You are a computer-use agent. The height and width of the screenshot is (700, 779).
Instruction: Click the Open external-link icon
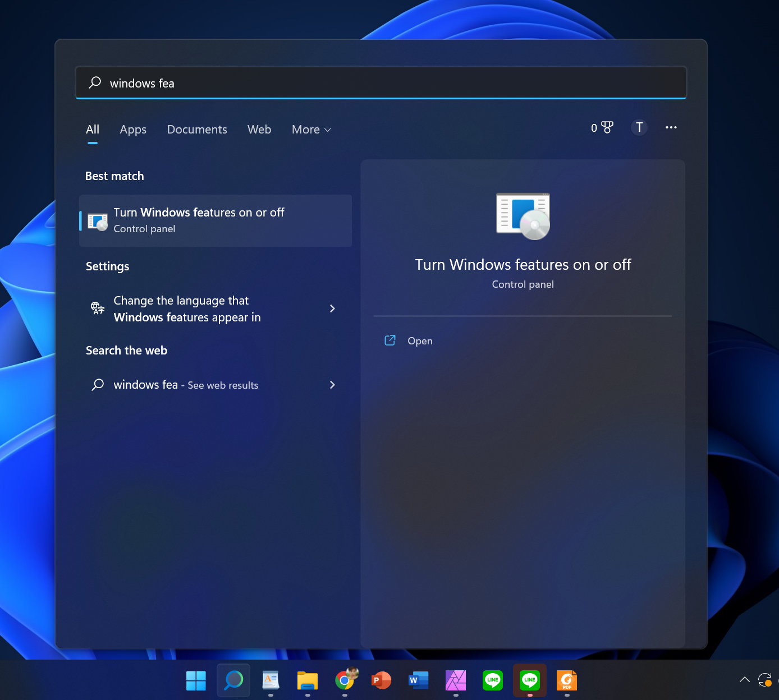point(390,340)
